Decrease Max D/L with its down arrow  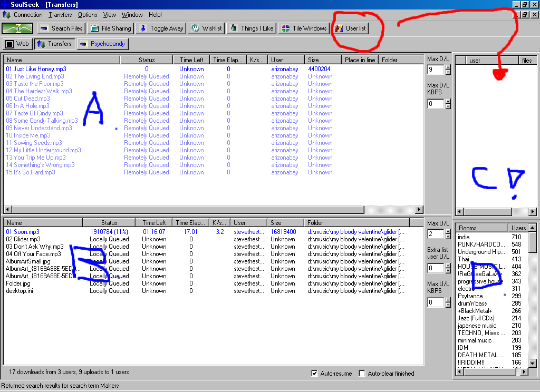[x=448, y=72]
